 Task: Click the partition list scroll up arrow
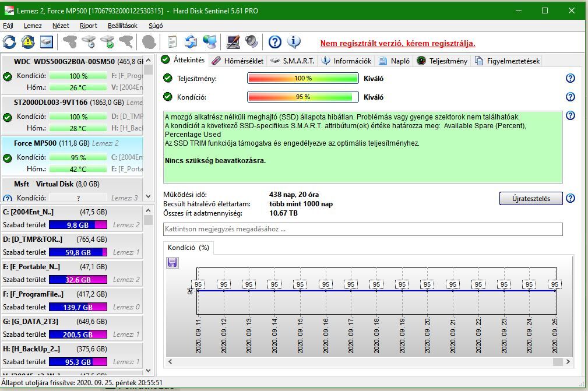click(x=149, y=211)
